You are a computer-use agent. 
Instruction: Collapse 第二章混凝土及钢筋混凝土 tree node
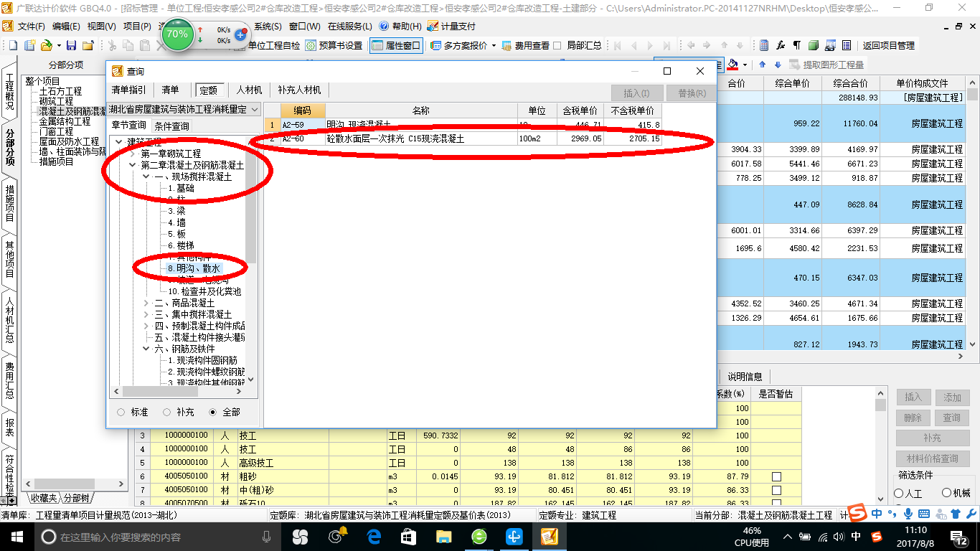132,165
